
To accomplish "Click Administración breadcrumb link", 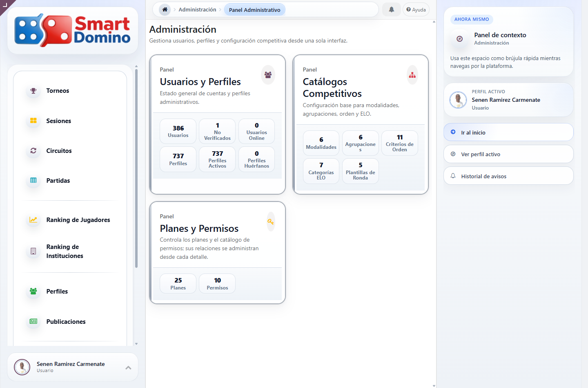I will click(197, 9).
